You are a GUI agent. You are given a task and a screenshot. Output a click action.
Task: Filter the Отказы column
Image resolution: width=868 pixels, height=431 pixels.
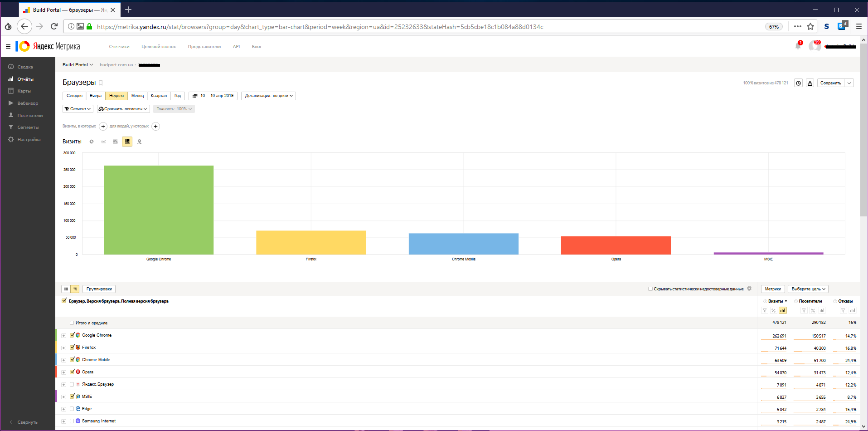click(843, 310)
